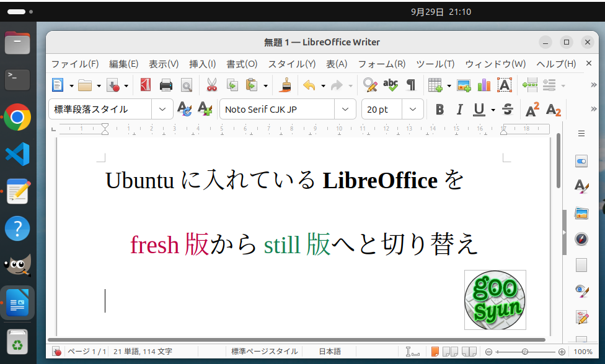The image size is (605, 364).
Task: Update selected paragraph style icon
Action: [x=185, y=110]
